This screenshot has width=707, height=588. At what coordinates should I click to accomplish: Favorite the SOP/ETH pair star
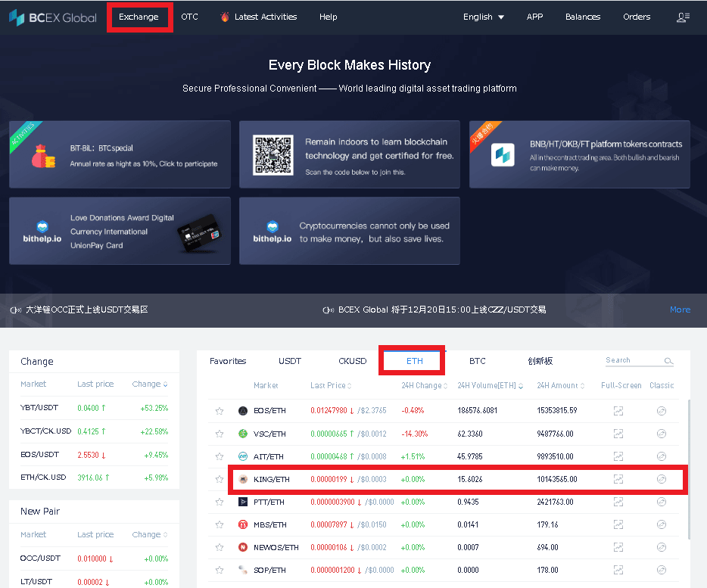point(220,570)
